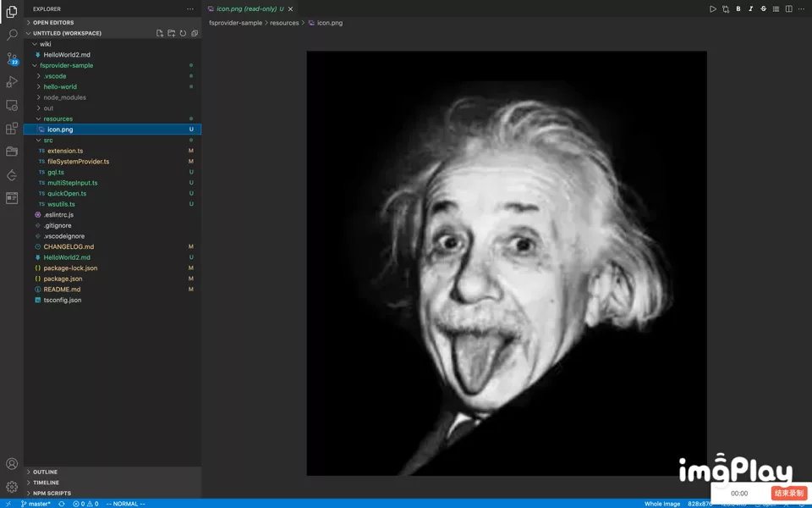Toggle Strikethrough in editor toolbar
Screen dimensions: 812x508
click(763, 8)
